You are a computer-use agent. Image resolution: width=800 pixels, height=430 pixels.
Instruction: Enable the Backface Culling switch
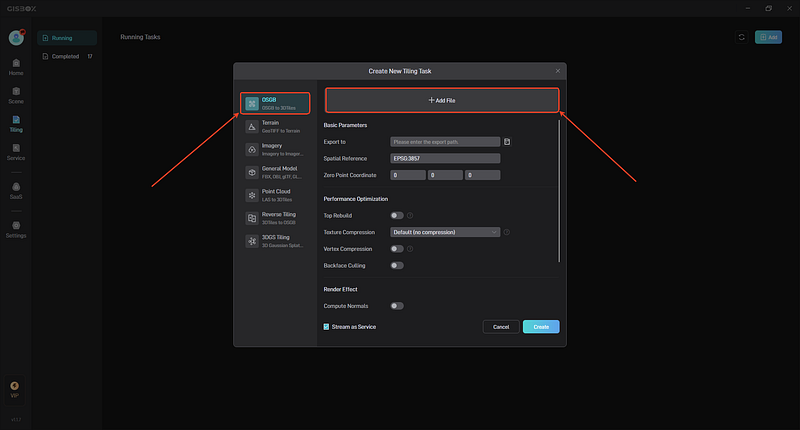(x=396, y=265)
